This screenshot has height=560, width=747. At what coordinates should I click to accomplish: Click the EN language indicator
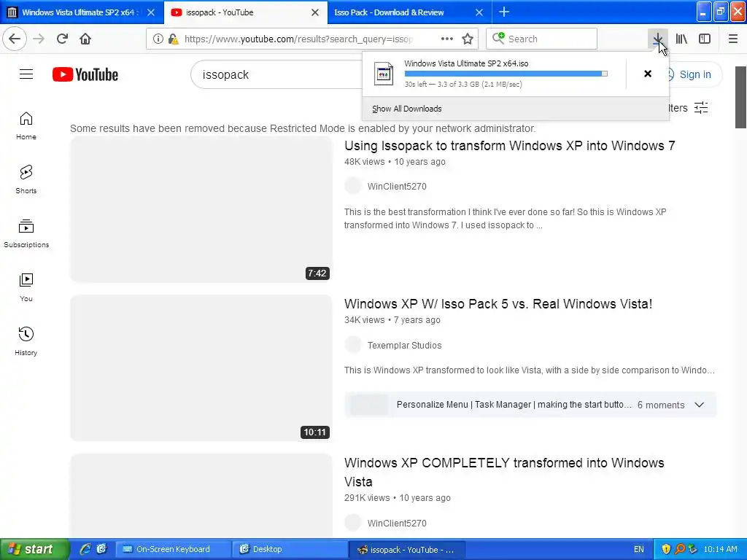pyautogui.click(x=639, y=549)
